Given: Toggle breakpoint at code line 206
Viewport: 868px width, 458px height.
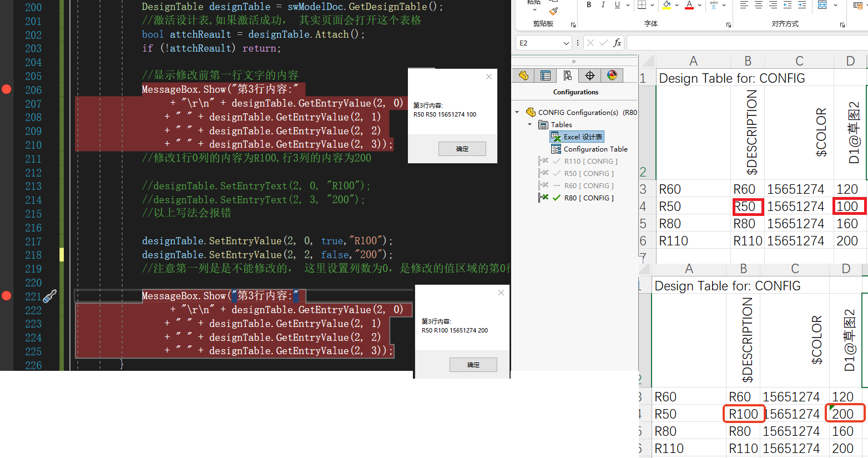Looking at the screenshot, I should point(7,89).
